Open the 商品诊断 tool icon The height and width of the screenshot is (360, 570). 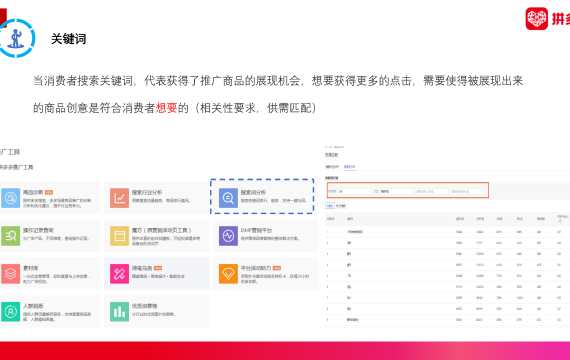10,198
